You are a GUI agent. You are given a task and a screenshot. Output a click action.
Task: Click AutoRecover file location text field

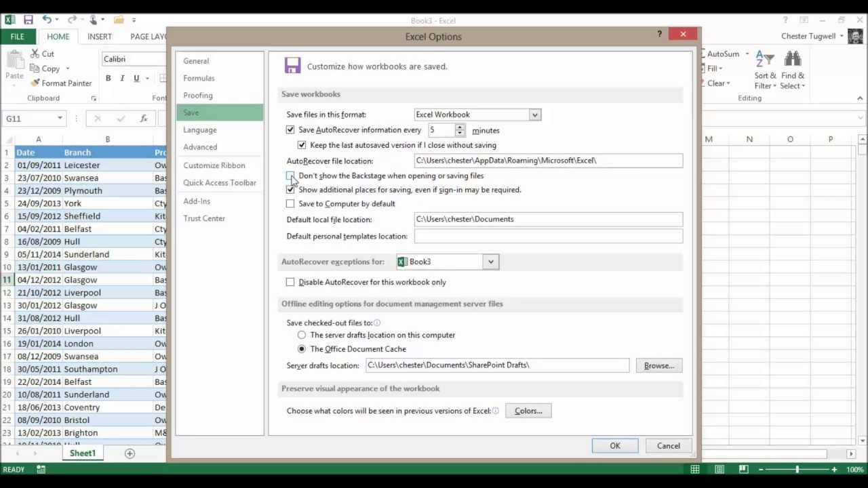[x=548, y=161]
